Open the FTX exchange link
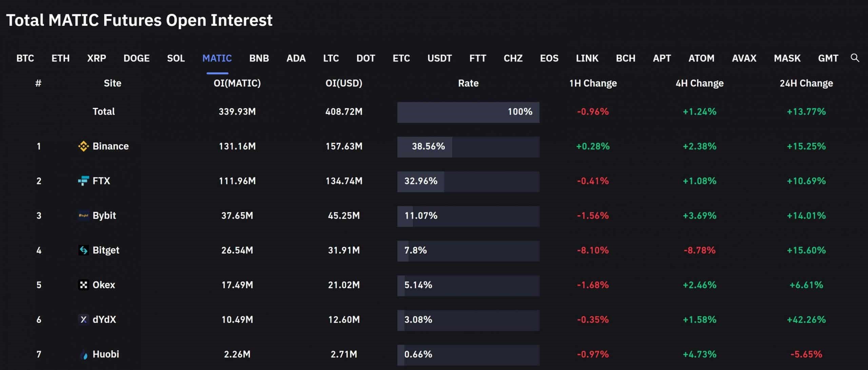Screen dimensions: 868x370 click(x=101, y=181)
